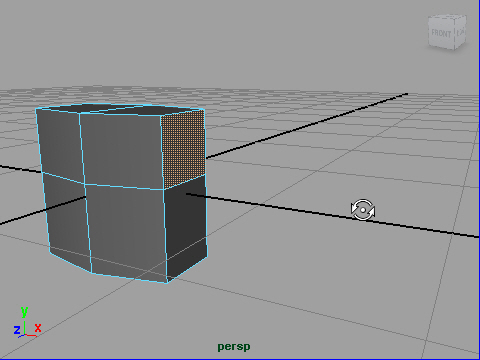The width and height of the screenshot is (480, 360).
Task: Click the right side face of the ViewCube
Action: pyautogui.click(x=460, y=32)
